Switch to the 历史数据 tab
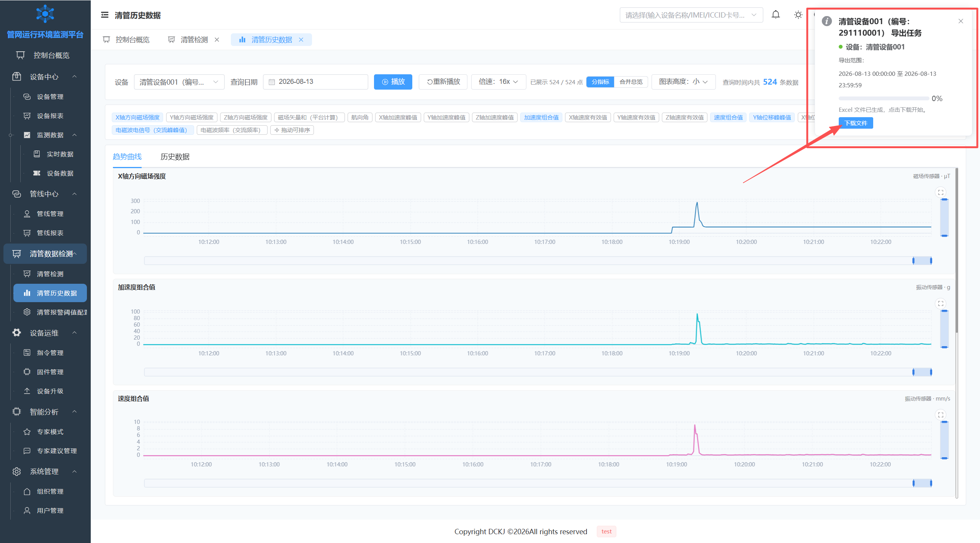Viewport: 980px width, 543px height. click(175, 157)
